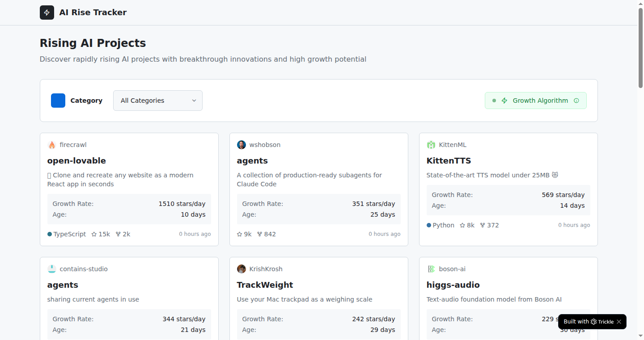Open the open-lovable project title
644x340 pixels.
76,161
